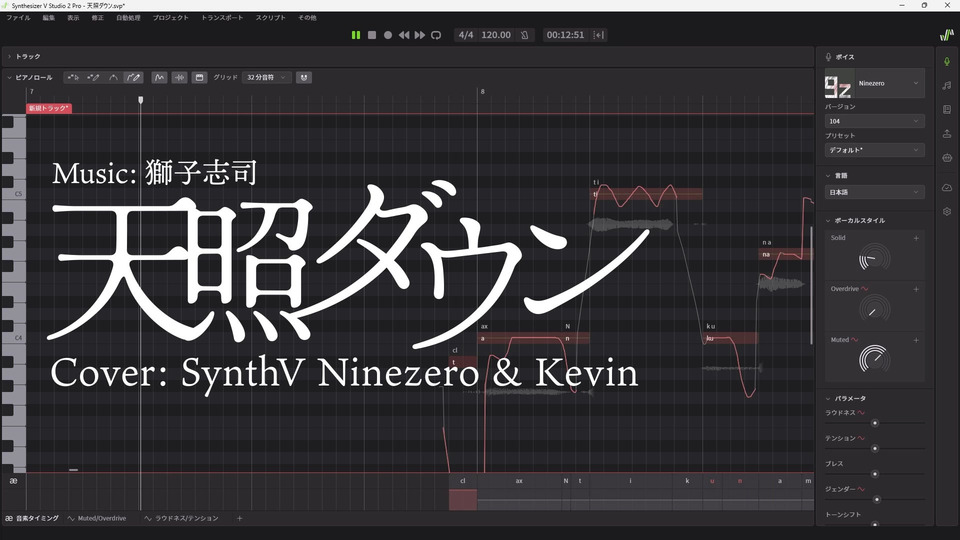Open the dictionary book sidebar icon
Screen dimensions: 960x540
[x=947, y=110]
